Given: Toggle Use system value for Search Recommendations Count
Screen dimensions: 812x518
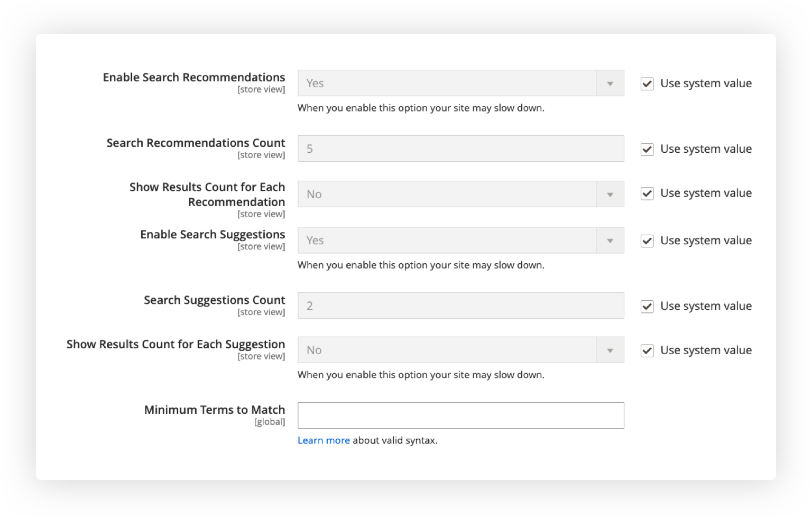Looking at the screenshot, I should [647, 149].
